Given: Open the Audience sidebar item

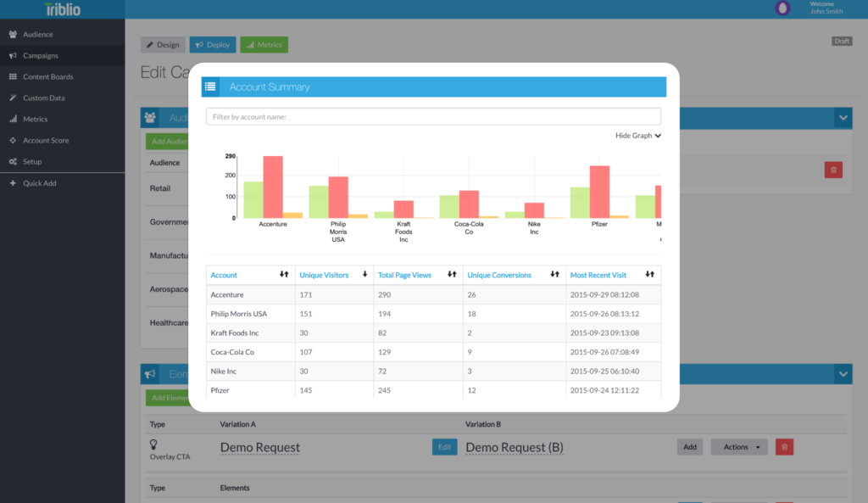Looking at the screenshot, I should 62,34.
